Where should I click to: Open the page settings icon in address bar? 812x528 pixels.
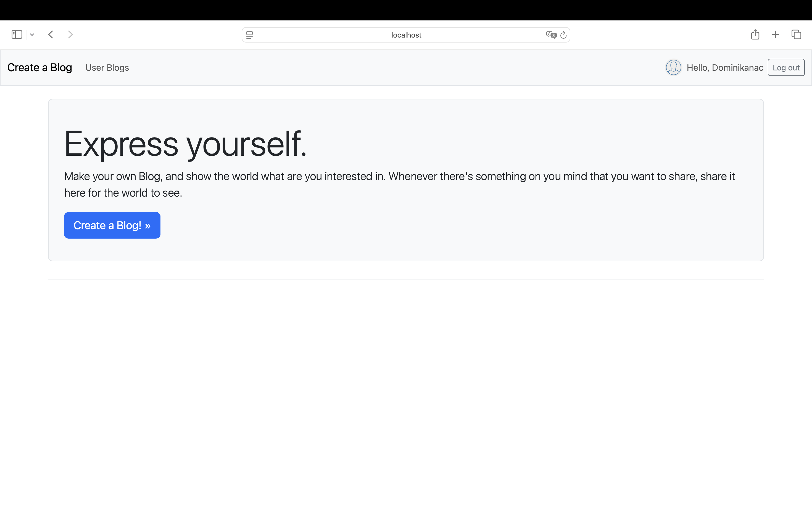[x=250, y=35]
